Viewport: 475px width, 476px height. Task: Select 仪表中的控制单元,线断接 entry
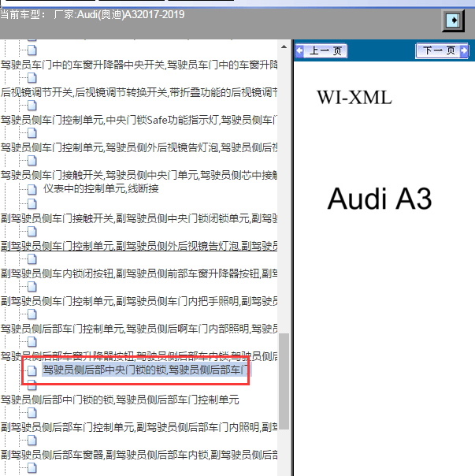point(101,189)
